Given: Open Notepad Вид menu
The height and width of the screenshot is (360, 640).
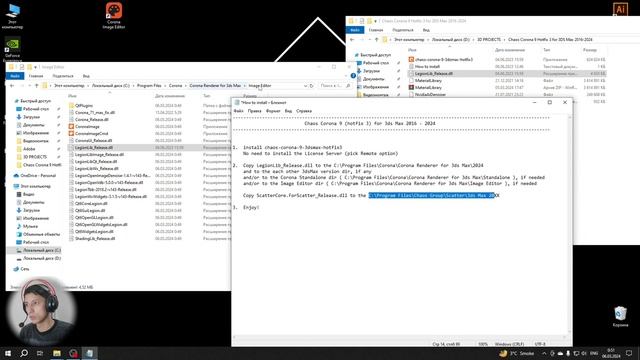Looking at the screenshot, I should click(288, 111).
